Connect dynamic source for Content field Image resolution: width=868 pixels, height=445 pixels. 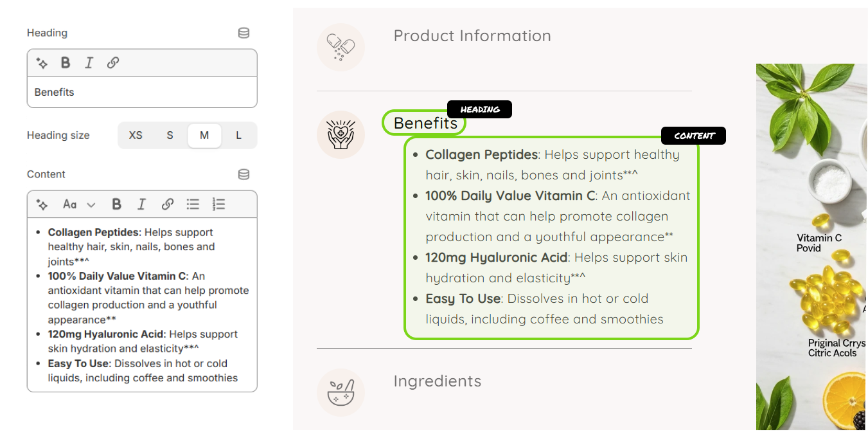[244, 174]
